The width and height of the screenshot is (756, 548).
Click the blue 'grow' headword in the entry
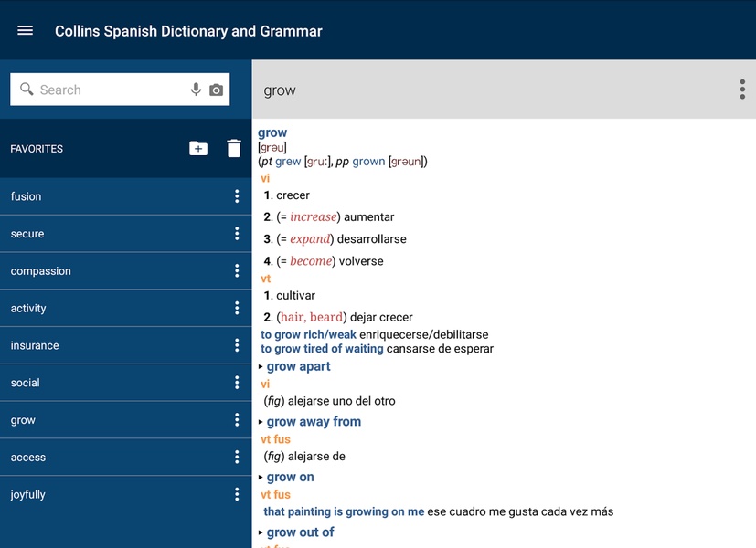click(x=272, y=133)
